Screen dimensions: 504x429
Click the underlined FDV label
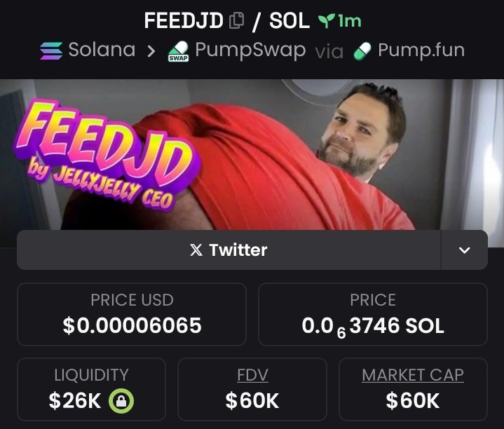pos(252,375)
